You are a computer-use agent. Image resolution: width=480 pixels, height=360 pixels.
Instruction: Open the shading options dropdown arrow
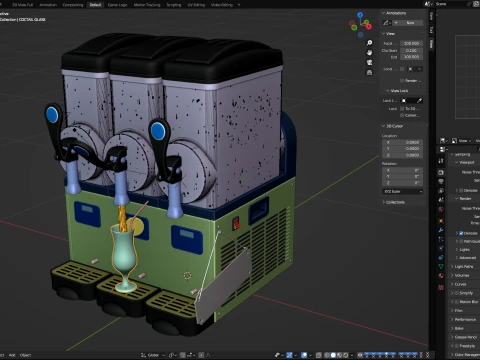pyautogui.click(x=352, y=355)
